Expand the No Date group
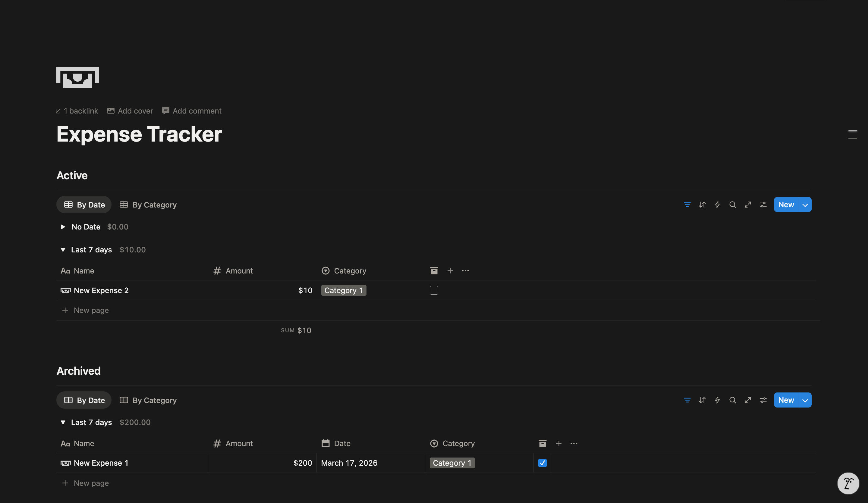Screen dimensions: 868x503 (x=63, y=227)
